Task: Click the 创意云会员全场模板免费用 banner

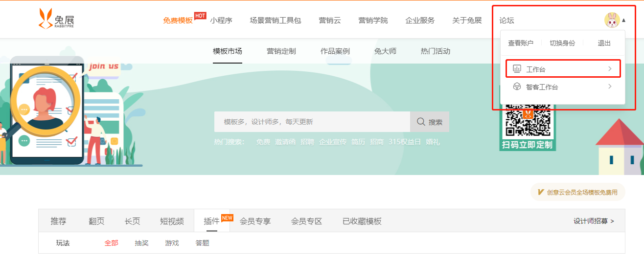Action: coord(578,192)
